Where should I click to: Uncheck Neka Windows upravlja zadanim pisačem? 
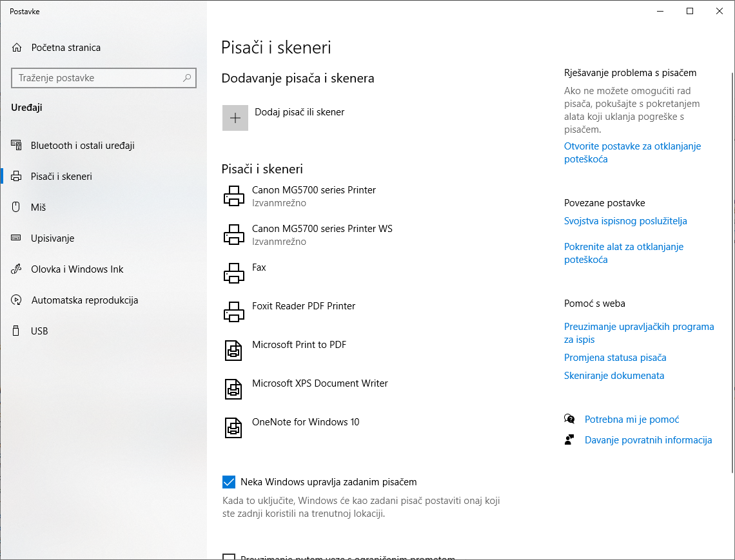pos(228,482)
